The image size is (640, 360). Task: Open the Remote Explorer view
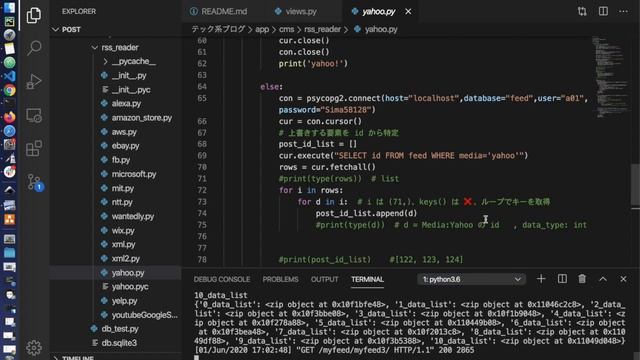[x=33, y=116]
